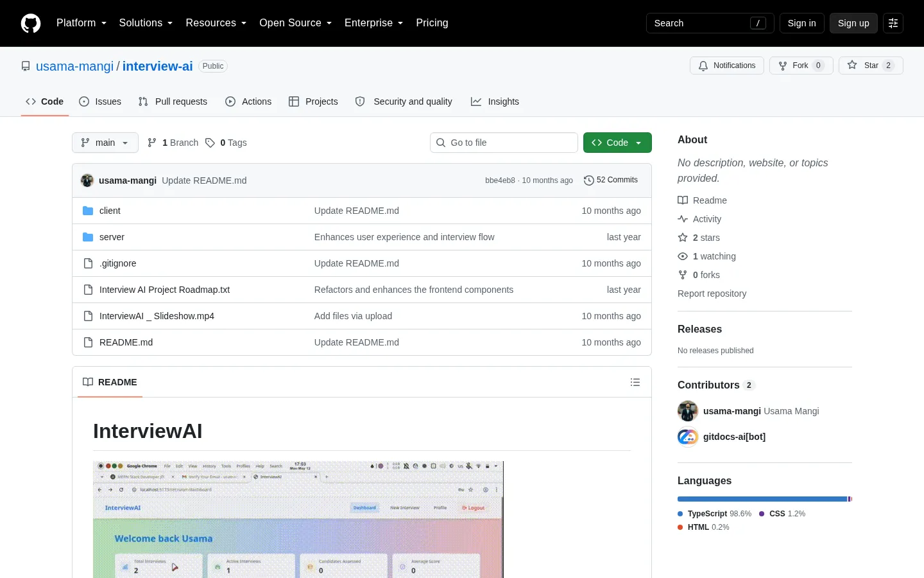Viewport: 924px width, 578px height.
Task: Open the Actions tab
Action: click(x=248, y=101)
